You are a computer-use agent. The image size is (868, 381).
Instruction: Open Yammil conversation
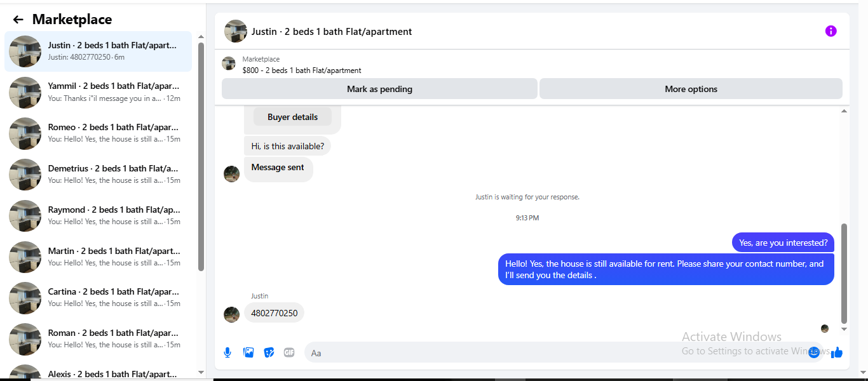point(98,92)
